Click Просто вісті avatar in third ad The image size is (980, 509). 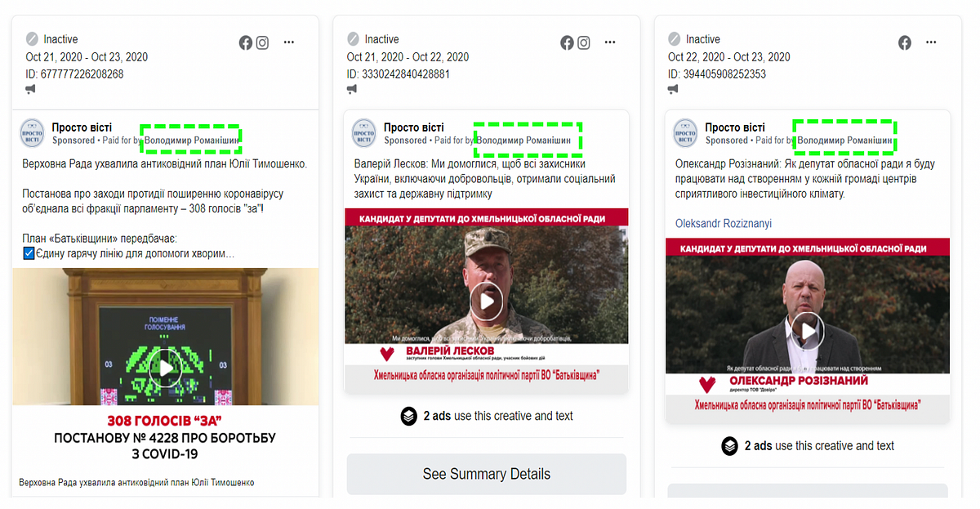[x=685, y=133]
